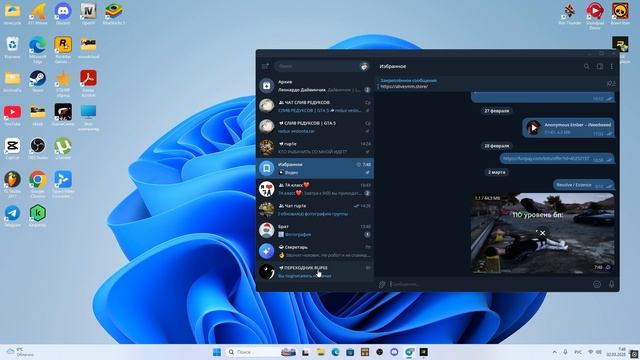This screenshot has width=640, height=360.
Task: Launch the CapCut desktop shortcut
Action: coord(12,149)
